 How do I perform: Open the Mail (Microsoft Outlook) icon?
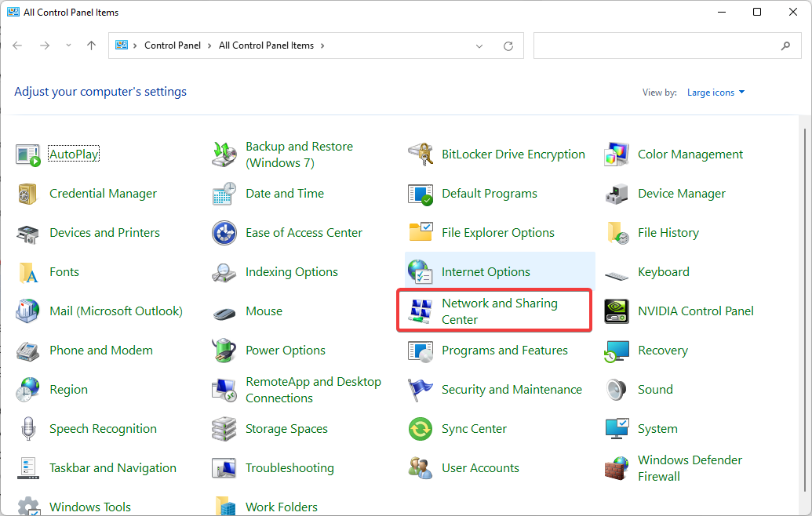pyautogui.click(x=28, y=311)
